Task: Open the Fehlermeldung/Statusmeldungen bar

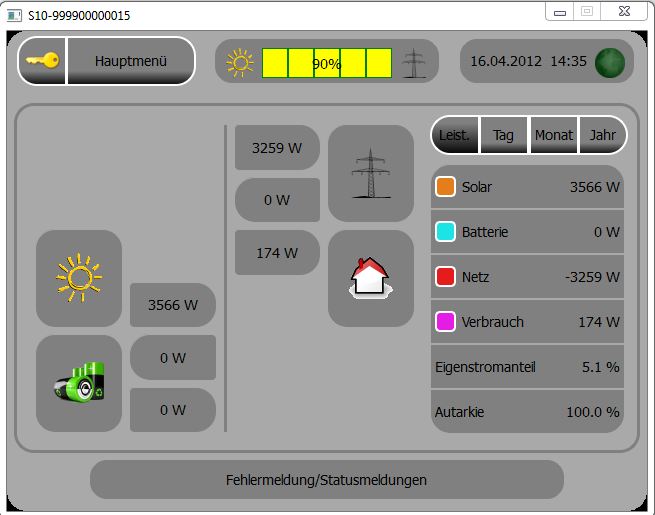Action: tap(327, 480)
